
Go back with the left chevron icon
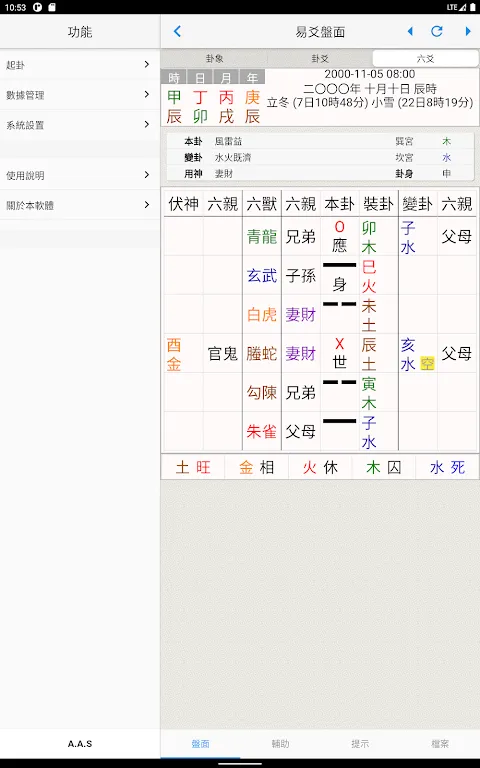point(177,31)
